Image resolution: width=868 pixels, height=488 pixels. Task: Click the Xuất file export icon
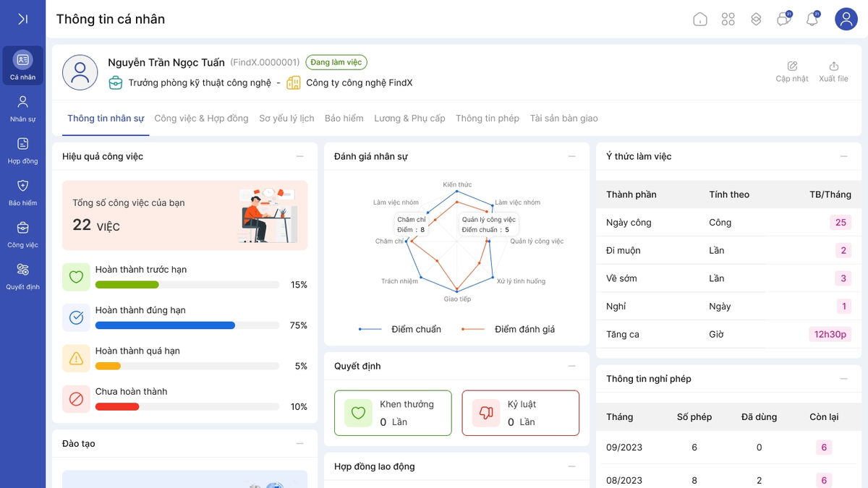pyautogui.click(x=833, y=66)
